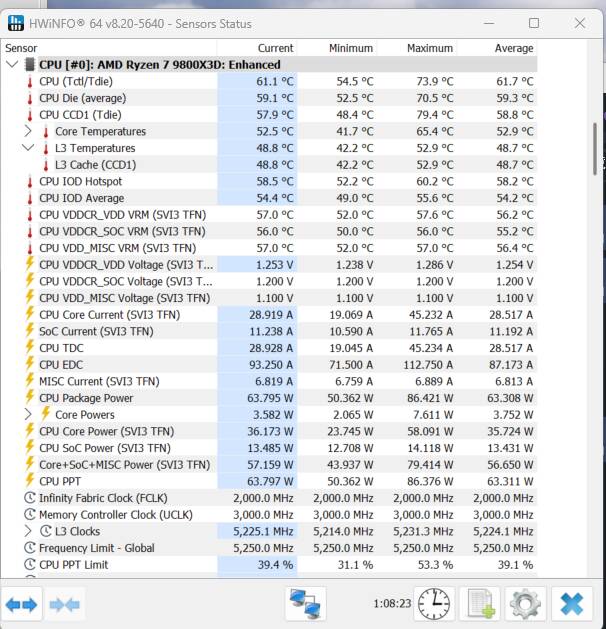
Task: Click the 1.253 V current VDD voltage value
Action: [x=275, y=265]
